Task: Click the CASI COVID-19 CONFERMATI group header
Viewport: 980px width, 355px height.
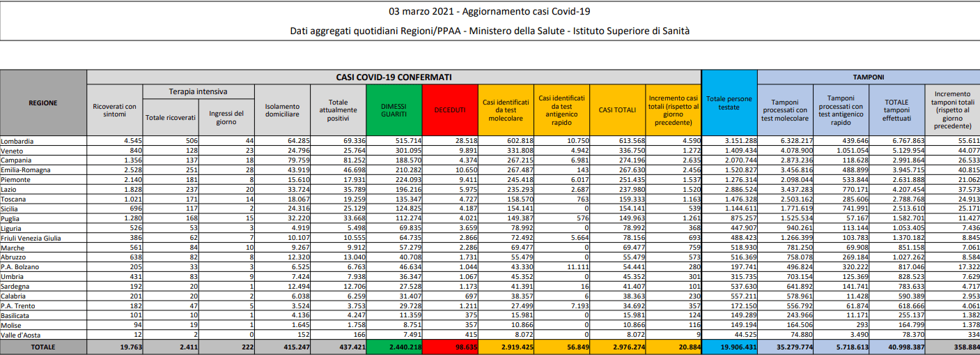Action: [x=394, y=77]
